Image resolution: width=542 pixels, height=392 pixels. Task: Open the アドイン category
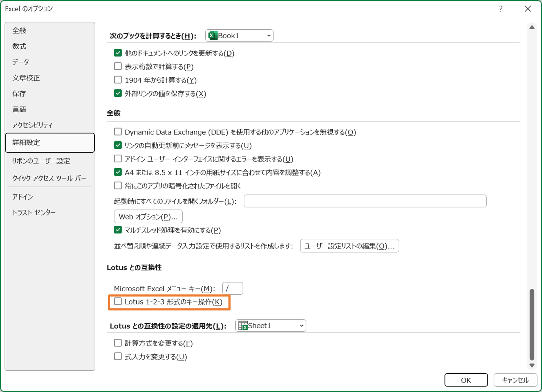[x=50, y=197]
